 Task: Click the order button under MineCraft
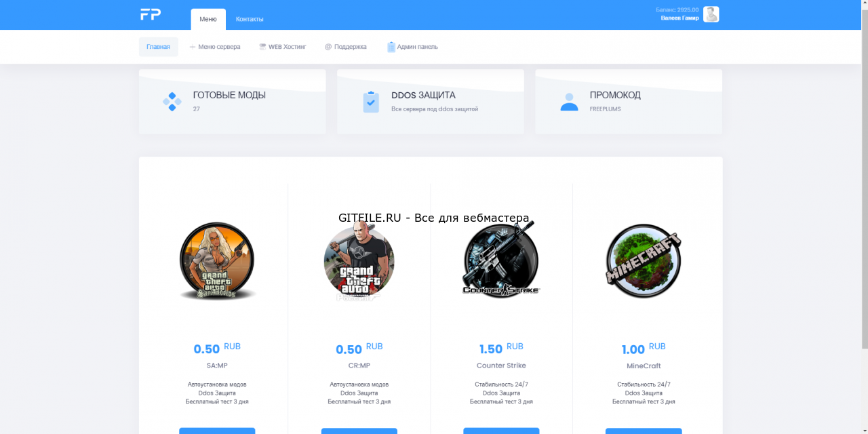pos(644,431)
